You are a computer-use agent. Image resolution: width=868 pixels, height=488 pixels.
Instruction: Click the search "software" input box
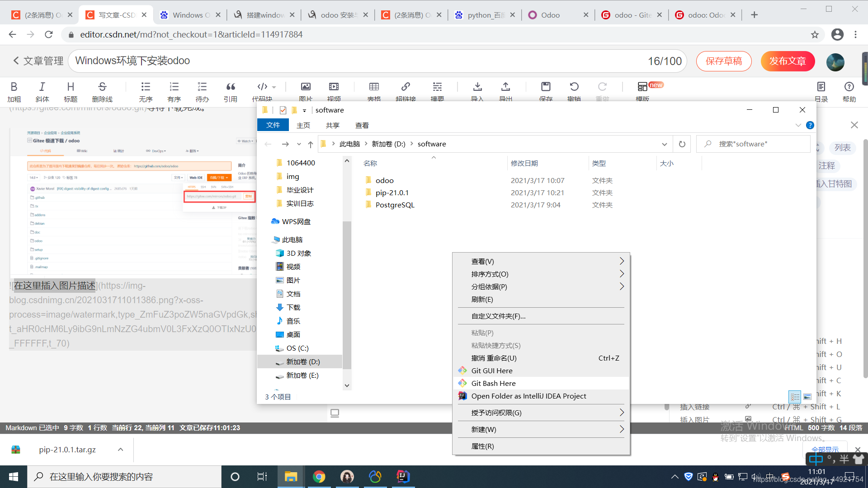(x=753, y=144)
